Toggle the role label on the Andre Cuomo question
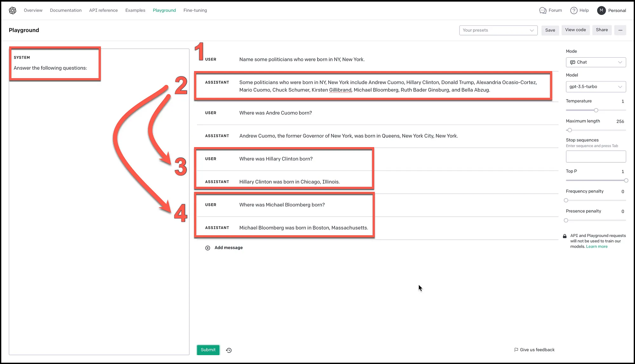This screenshot has height=364, width=635. click(211, 113)
